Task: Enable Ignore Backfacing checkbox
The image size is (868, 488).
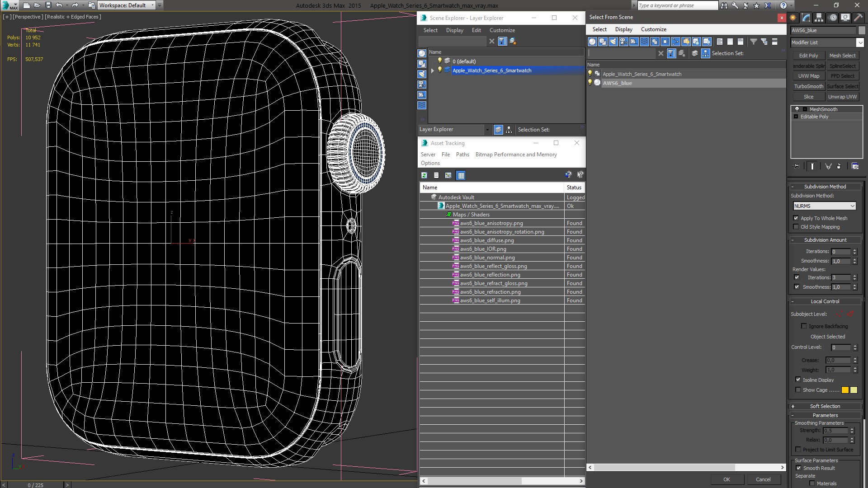Action: pos(804,326)
